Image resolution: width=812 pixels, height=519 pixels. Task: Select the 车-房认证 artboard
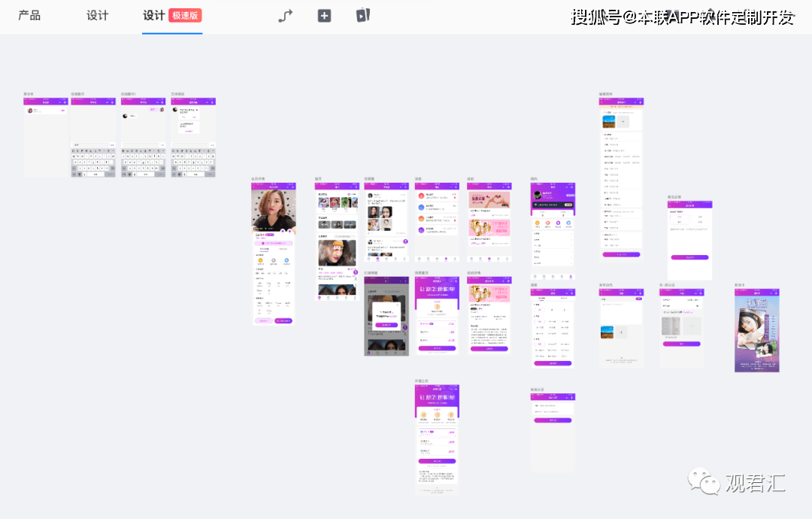pyautogui.click(x=681, y=329)
